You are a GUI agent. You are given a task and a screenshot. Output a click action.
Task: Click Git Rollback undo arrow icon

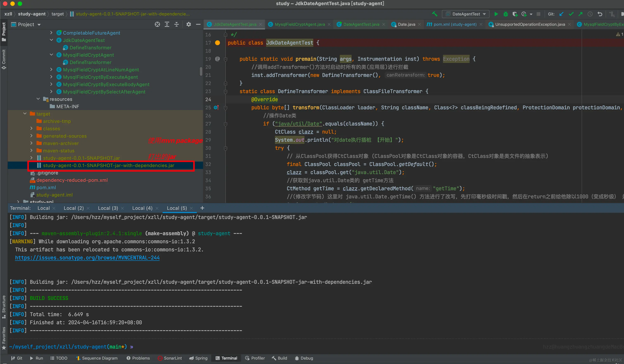(600, 14)
